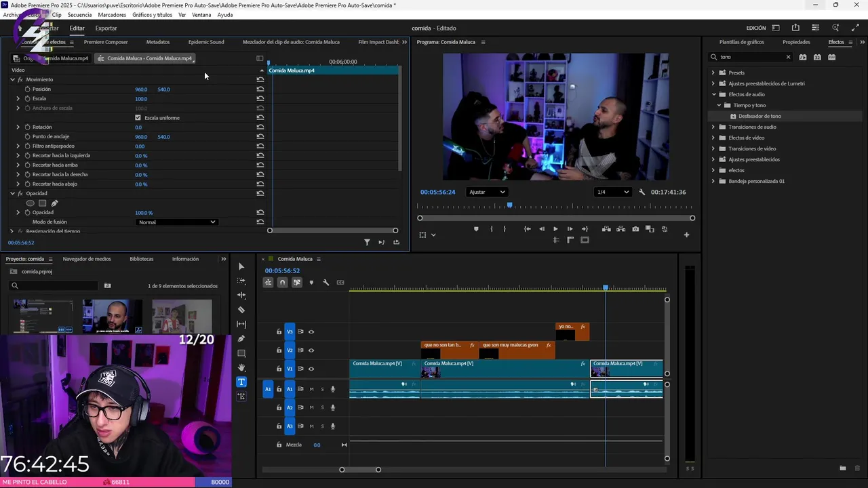
Task: Step forward one frame in Program monitor
Action: tap(570, 229)
